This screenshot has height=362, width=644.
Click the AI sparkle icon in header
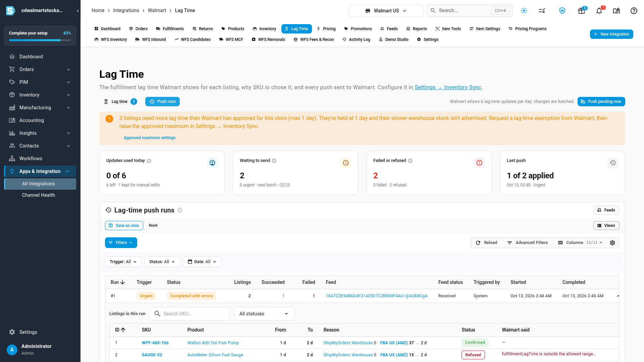click(524, 11)
